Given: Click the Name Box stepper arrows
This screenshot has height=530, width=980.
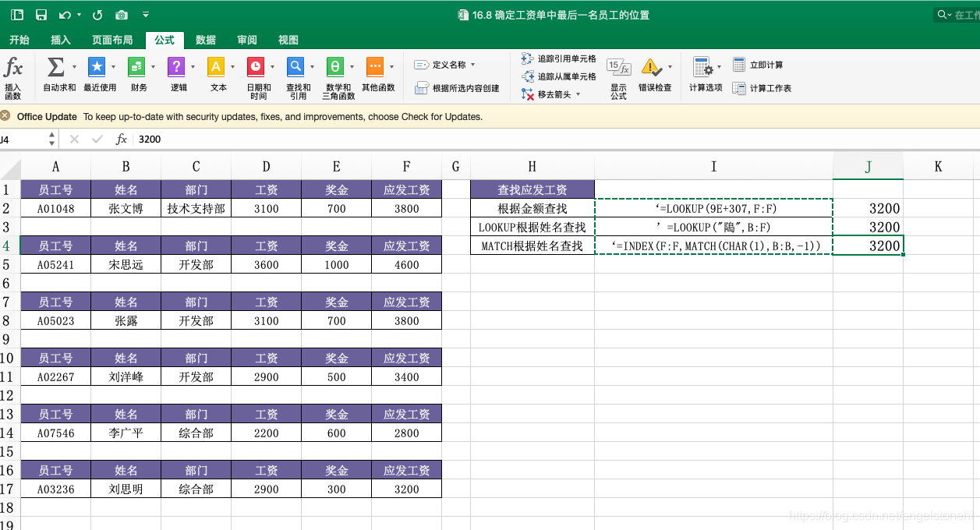Looking at the screenshot, I should click(52, 139).
